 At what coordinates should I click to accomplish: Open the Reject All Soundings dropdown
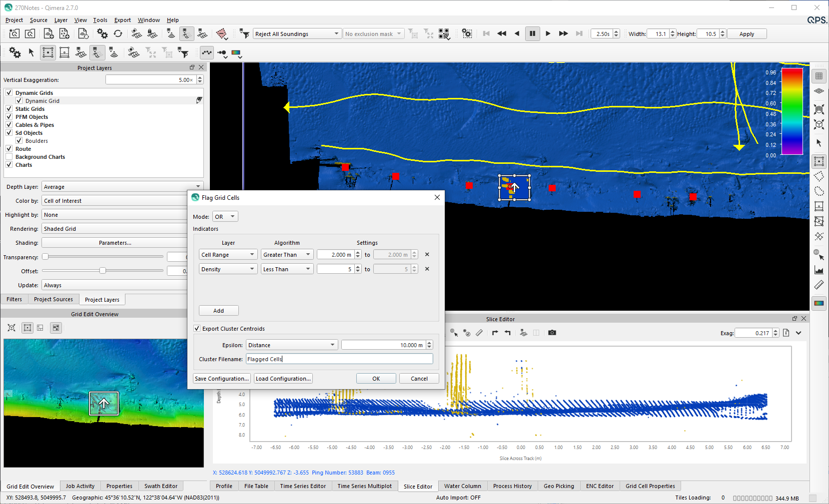(x=297, y=34)
